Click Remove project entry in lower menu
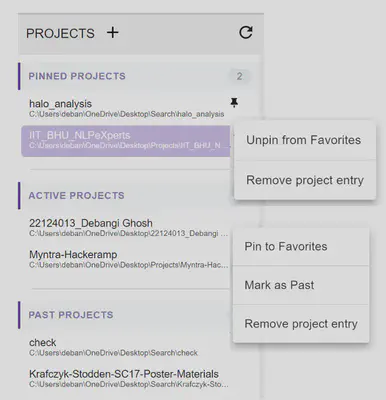Screen dimensions: 386x400 (301, 324)
